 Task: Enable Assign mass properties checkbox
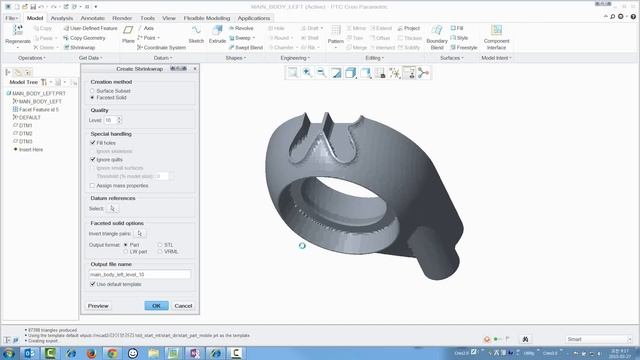click(93, 186)
